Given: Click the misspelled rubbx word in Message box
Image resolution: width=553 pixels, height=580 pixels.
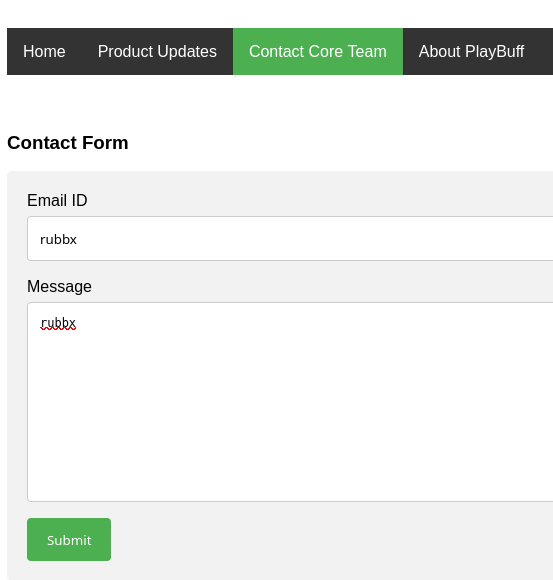Looking at the screenshot, I should point(58,323).
